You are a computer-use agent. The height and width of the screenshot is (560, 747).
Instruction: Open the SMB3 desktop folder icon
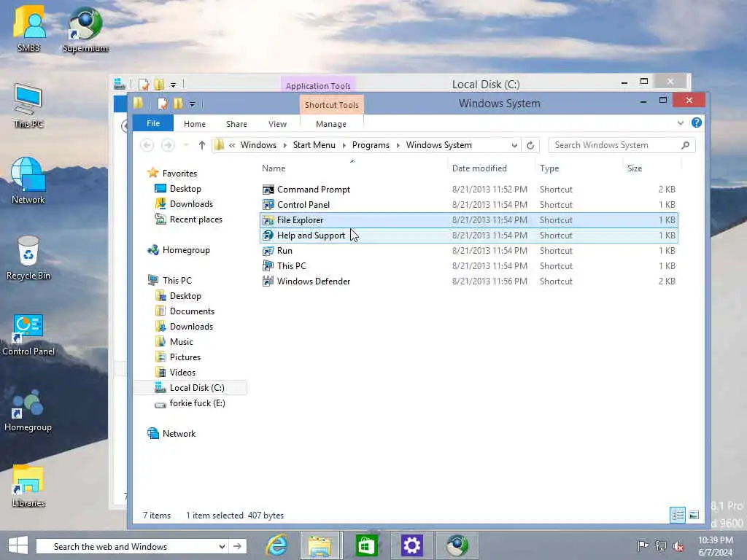[28, 29]
